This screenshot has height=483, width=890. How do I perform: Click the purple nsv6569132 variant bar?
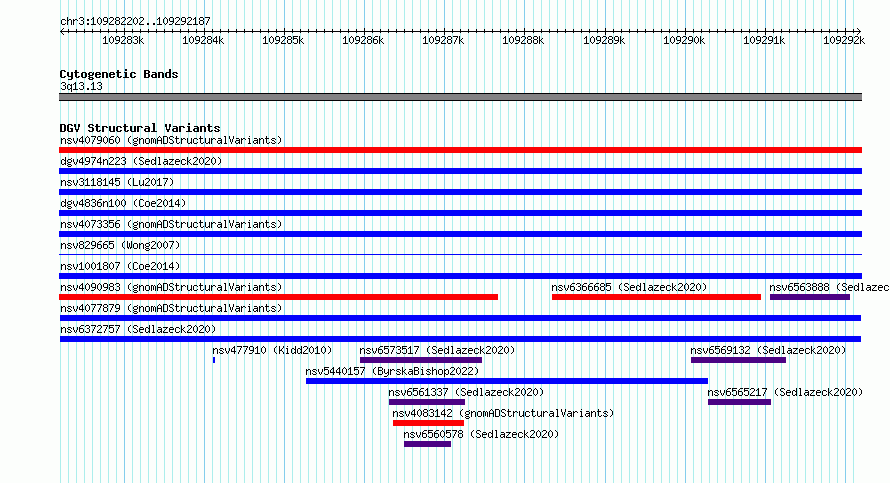pos(738,360)
